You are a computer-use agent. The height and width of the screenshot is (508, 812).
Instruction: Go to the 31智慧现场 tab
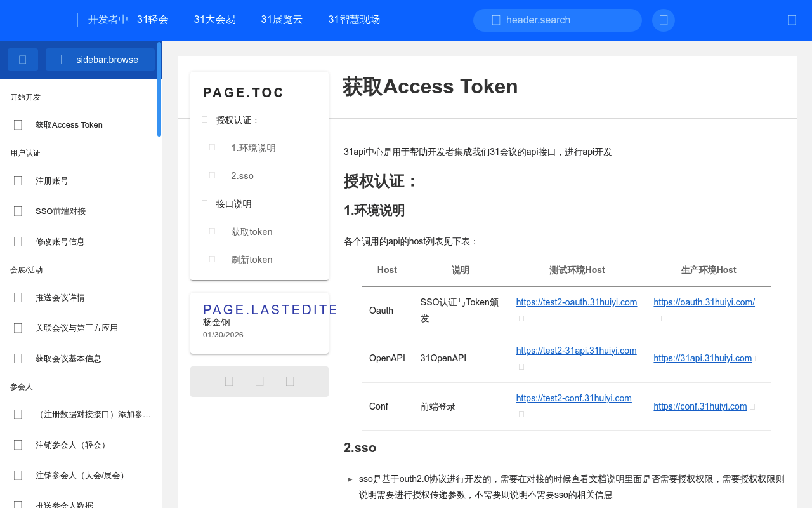(354, 20)
